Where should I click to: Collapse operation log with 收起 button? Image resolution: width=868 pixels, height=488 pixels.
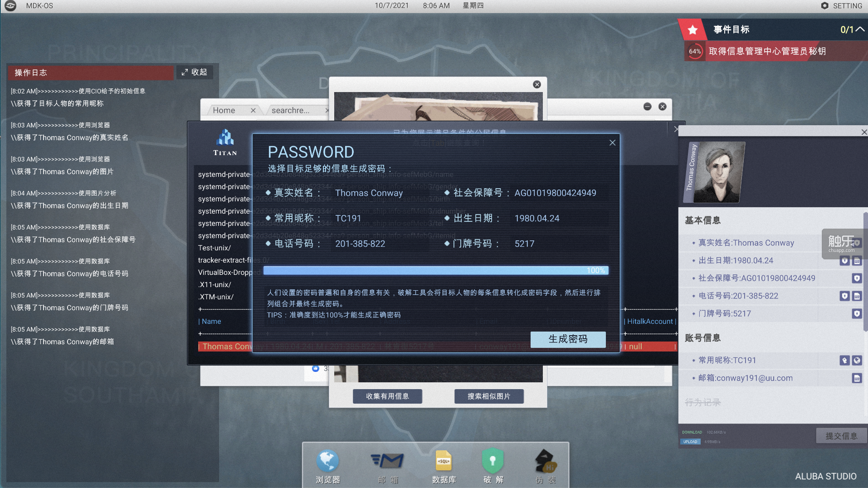195,72
